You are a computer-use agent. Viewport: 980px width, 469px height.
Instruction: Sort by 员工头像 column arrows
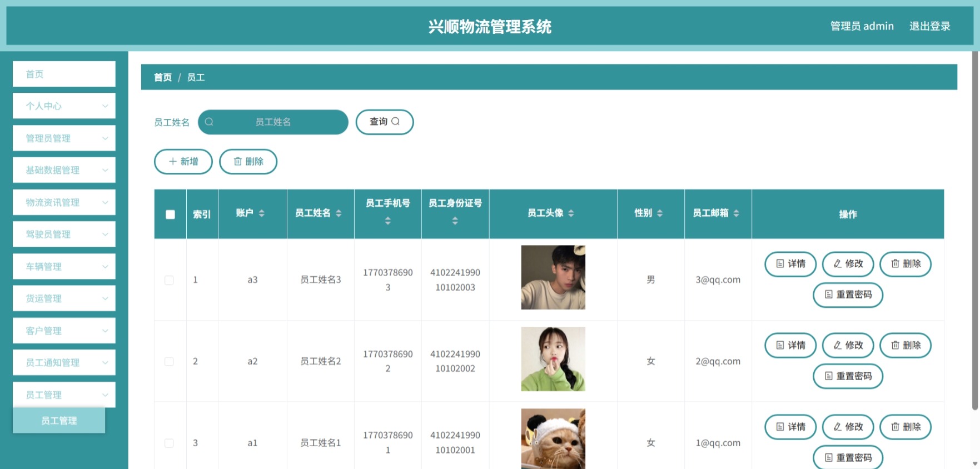[571, 213]
